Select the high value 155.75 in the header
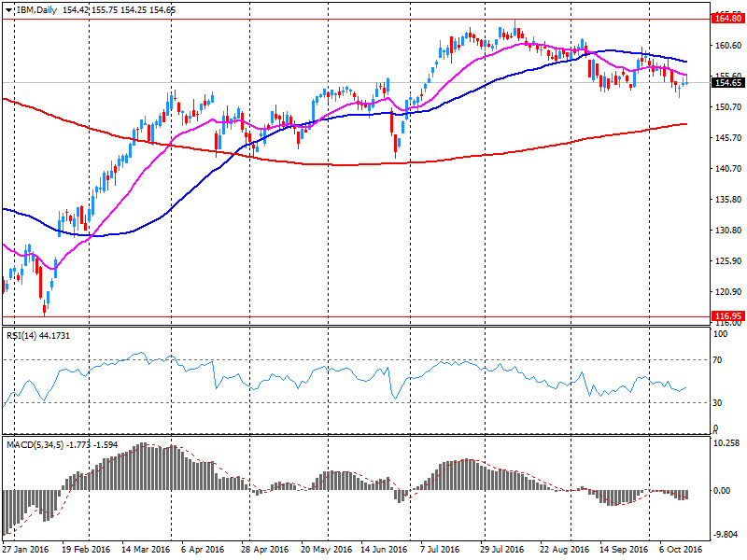747x560 pixels. [105, 10]
